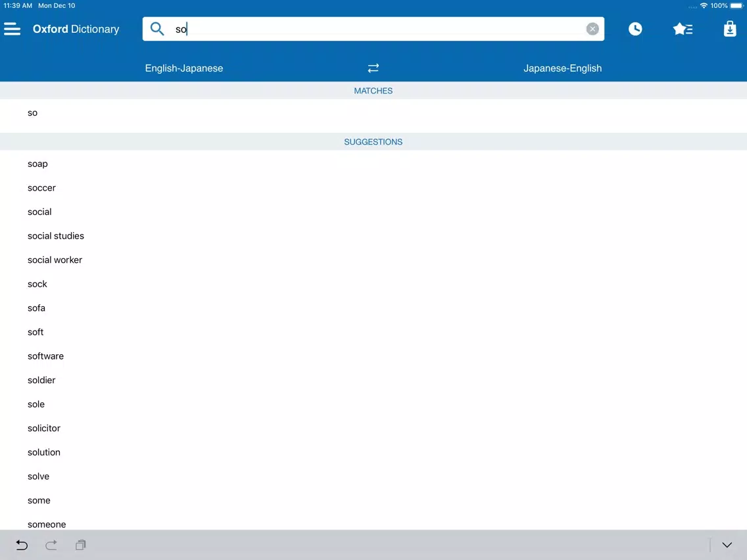Open the suggestion 'soccer'
747x560 pixels.
tap(373, 187)
